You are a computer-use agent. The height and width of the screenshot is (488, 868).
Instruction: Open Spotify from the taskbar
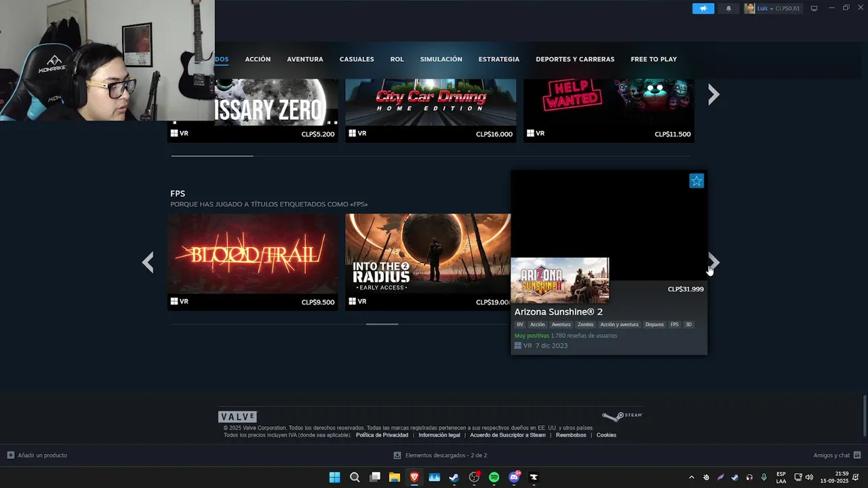[494, 477]
